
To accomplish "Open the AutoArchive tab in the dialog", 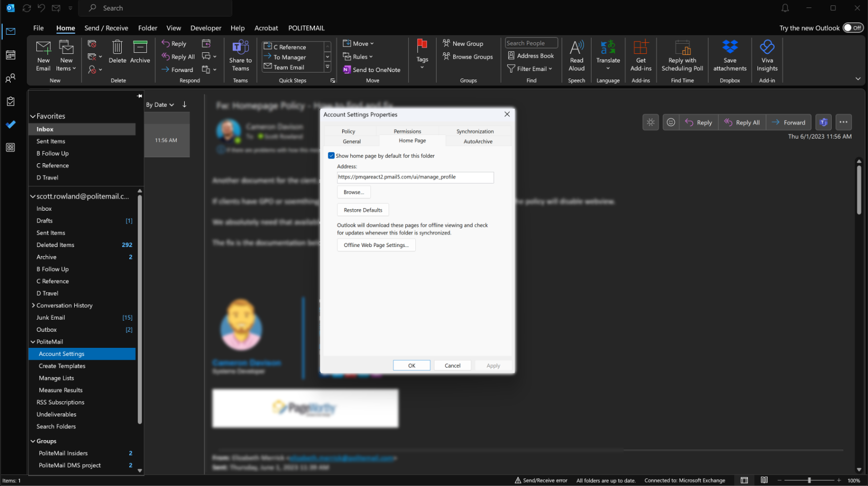I will click(x=478, y=141).
